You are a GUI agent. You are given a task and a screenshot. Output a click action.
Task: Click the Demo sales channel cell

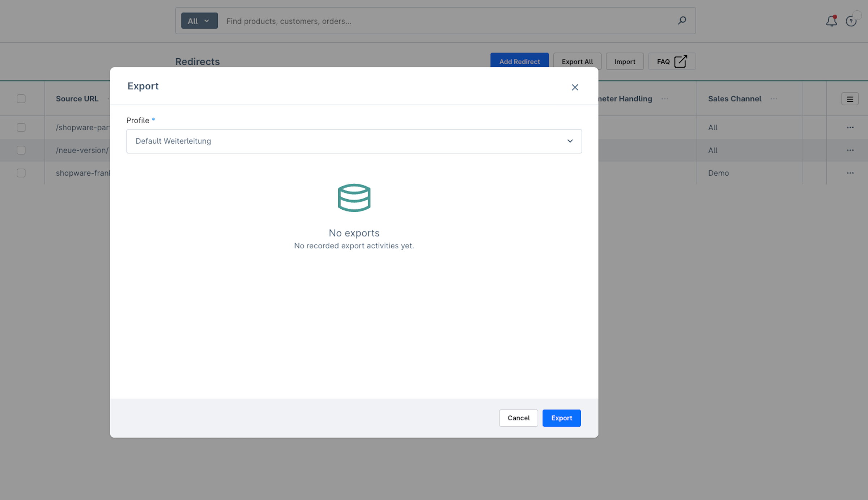[x=718, y=173]
